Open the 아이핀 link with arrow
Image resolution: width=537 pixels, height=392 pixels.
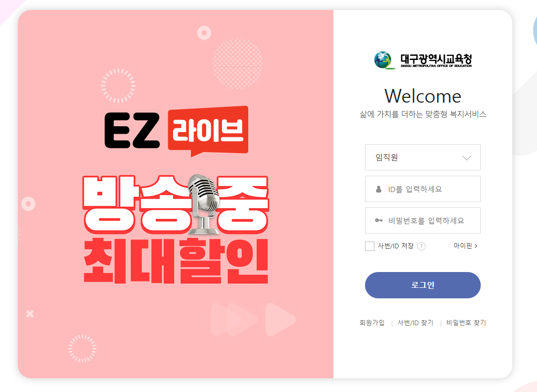(465, 246)
